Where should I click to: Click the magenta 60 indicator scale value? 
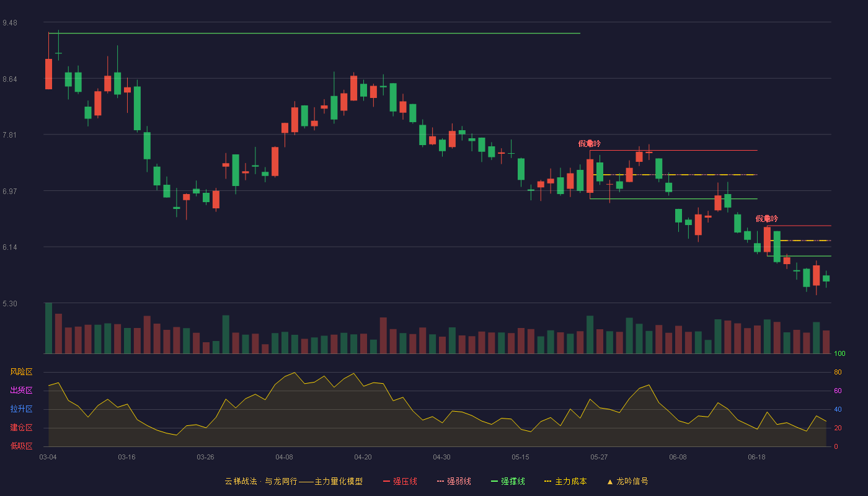(x=838, y=391)
